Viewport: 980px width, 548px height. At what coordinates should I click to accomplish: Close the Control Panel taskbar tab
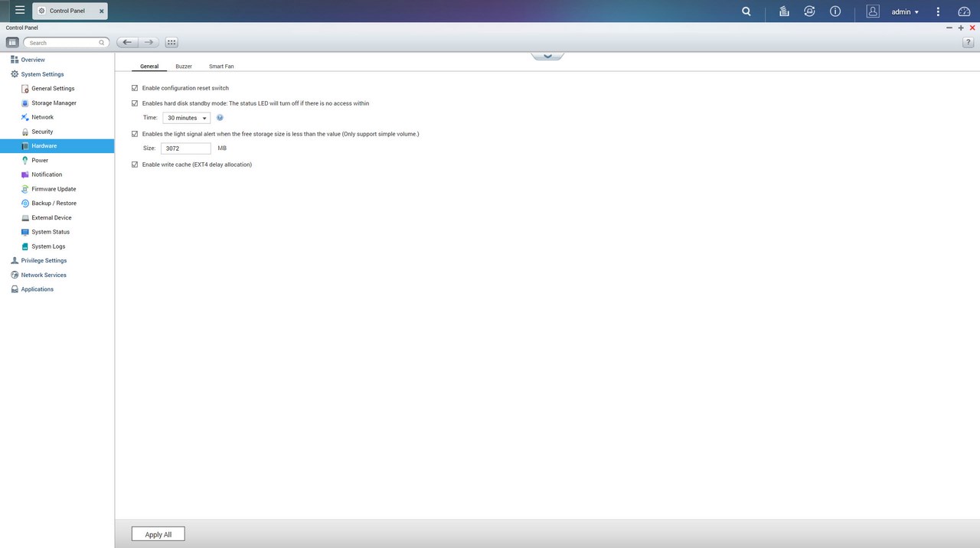(x=101, y=11)
